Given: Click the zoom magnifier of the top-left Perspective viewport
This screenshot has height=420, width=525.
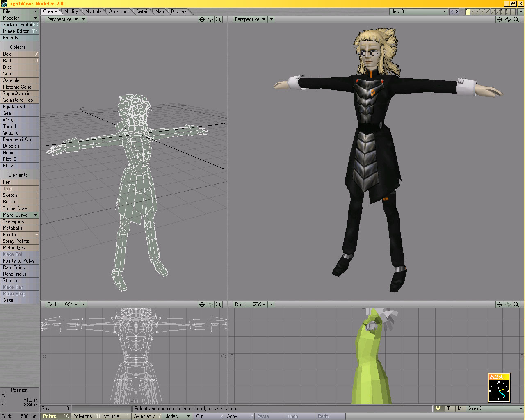Looking at the screenshot, I should click(218, 19).
